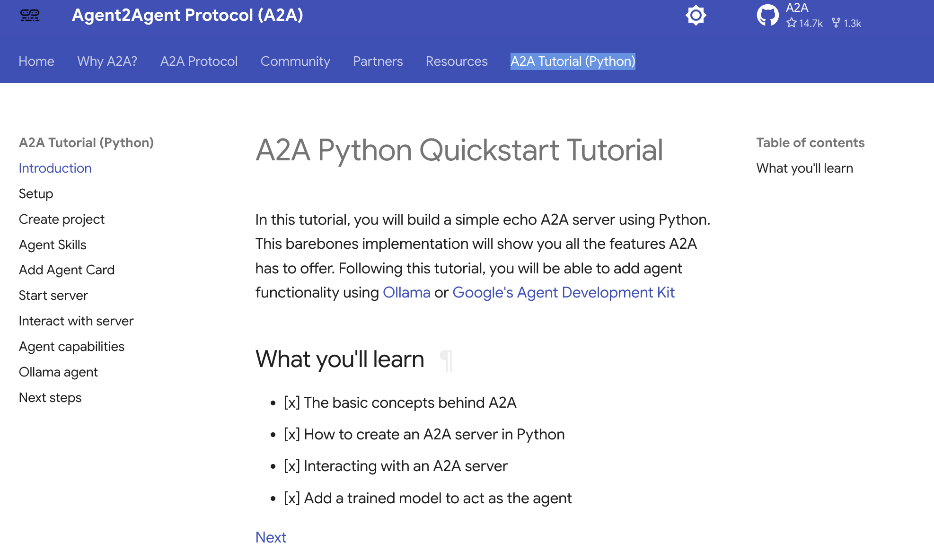The height and width of the screenshot is (560, 934).
Task: Open the Setup page
Action: (x=36, y=193)
